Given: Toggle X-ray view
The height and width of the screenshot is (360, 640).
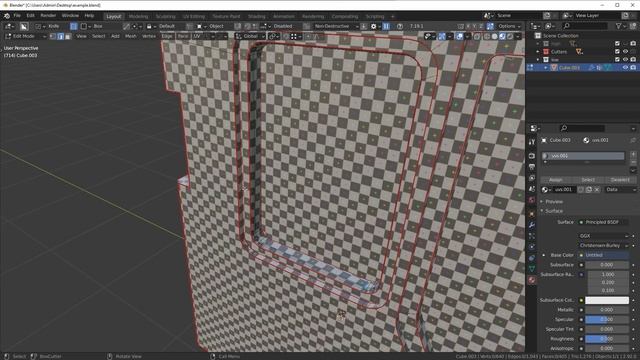Looking at the screenshot, I should [477, 36].
